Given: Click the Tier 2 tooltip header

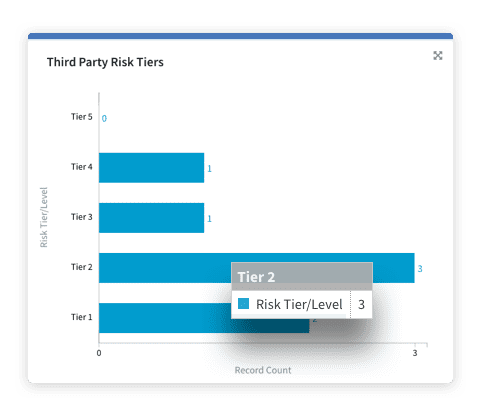Looking at the screenshot, I should pyautogui.click(x=302, y=277).
